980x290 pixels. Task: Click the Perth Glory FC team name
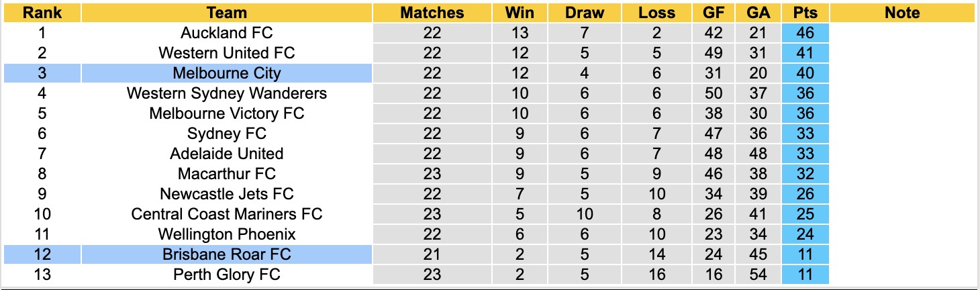(x=227, y=275)
